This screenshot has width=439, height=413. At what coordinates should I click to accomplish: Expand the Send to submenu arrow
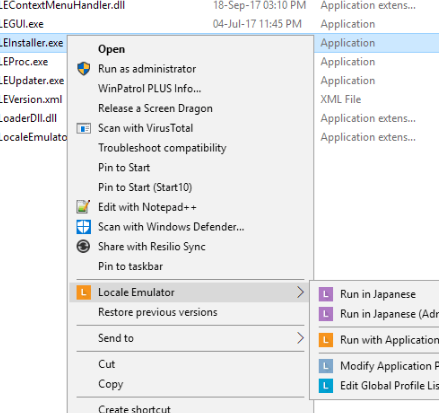tap(300, 338)
